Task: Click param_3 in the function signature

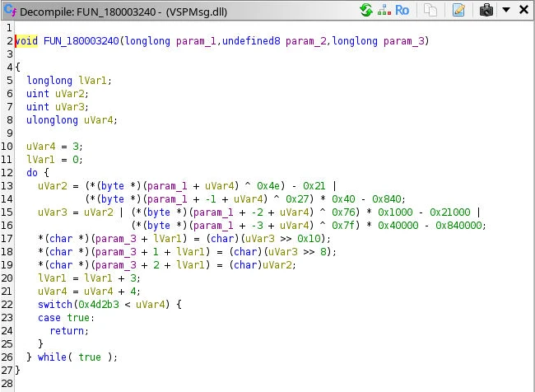Action: pyautogui.click(x=403, y=41)
